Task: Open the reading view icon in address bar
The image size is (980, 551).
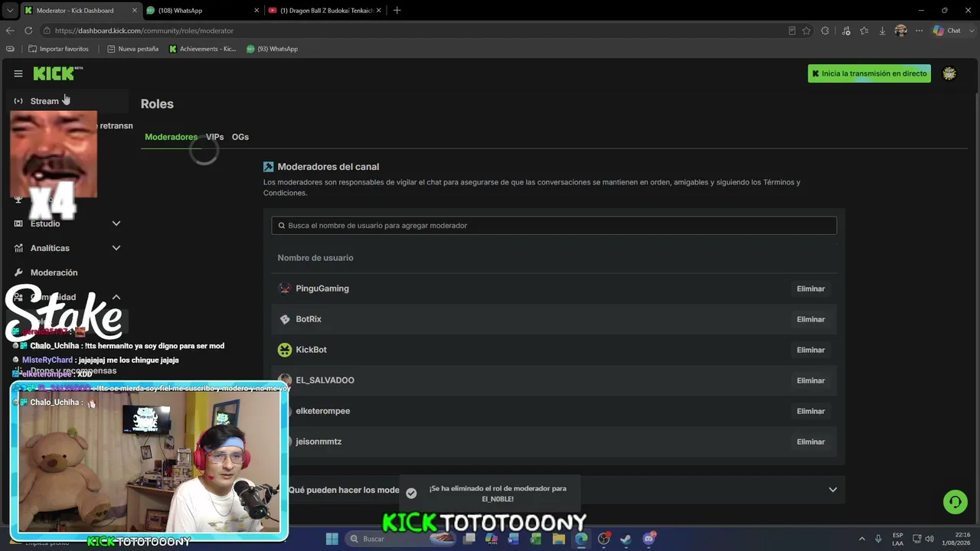Action: coord(792,31)
